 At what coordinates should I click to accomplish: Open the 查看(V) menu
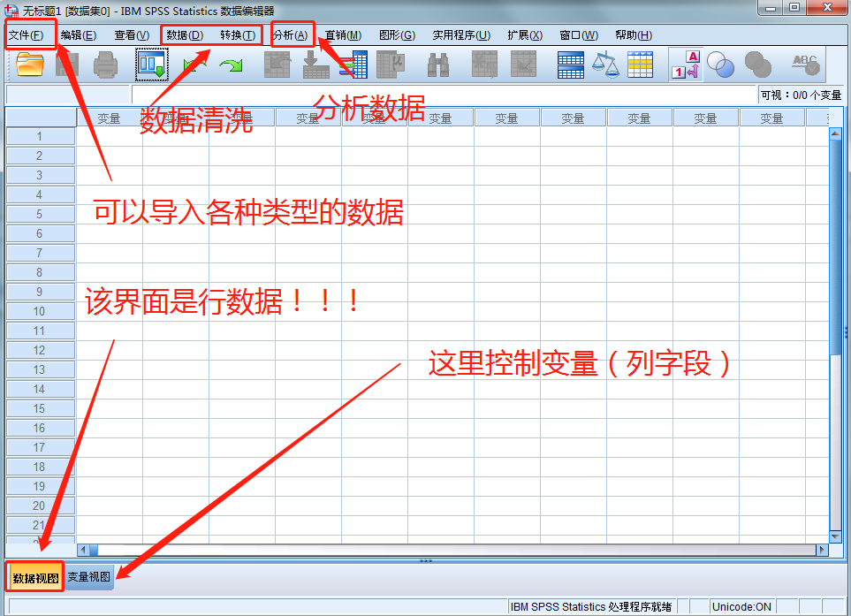coord(132,35)
